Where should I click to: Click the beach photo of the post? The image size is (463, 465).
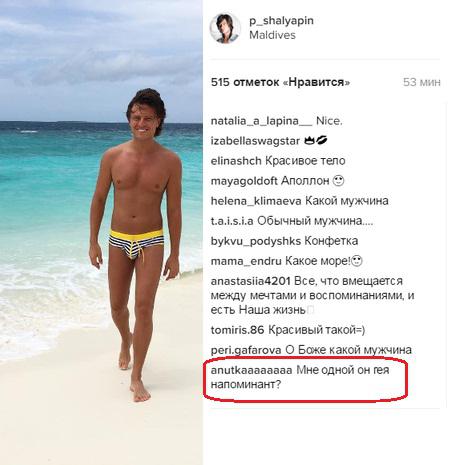(x=101, y=232)
